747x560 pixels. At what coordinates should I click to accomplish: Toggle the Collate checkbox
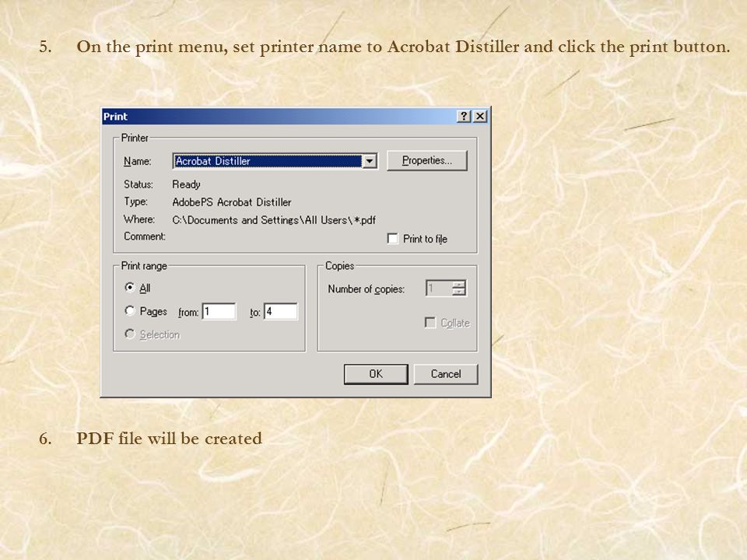tap(430, 323)
